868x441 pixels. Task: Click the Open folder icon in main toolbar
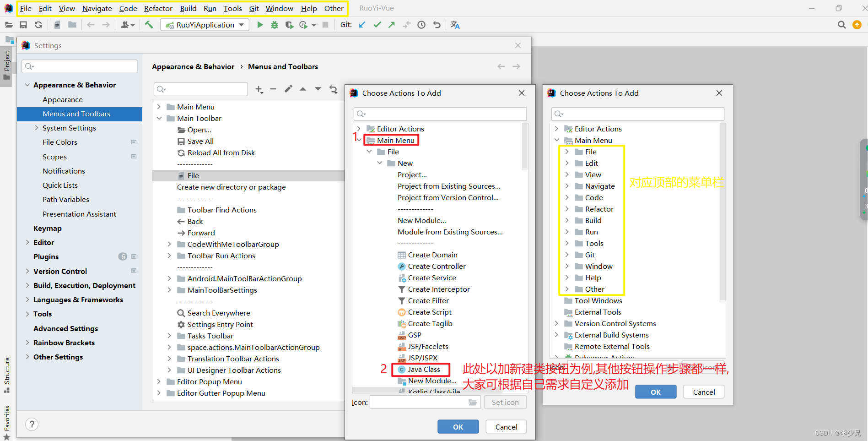[x=9, y=25]
